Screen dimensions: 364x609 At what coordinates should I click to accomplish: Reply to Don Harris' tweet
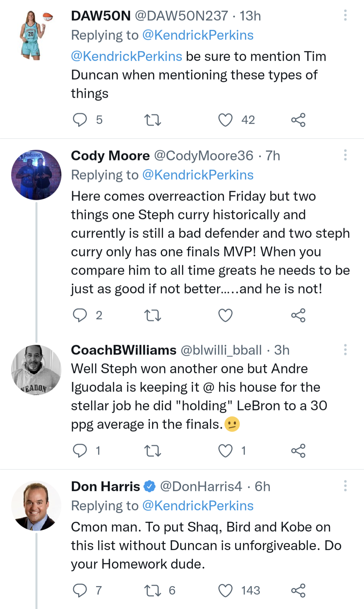[x=80, y=590]
